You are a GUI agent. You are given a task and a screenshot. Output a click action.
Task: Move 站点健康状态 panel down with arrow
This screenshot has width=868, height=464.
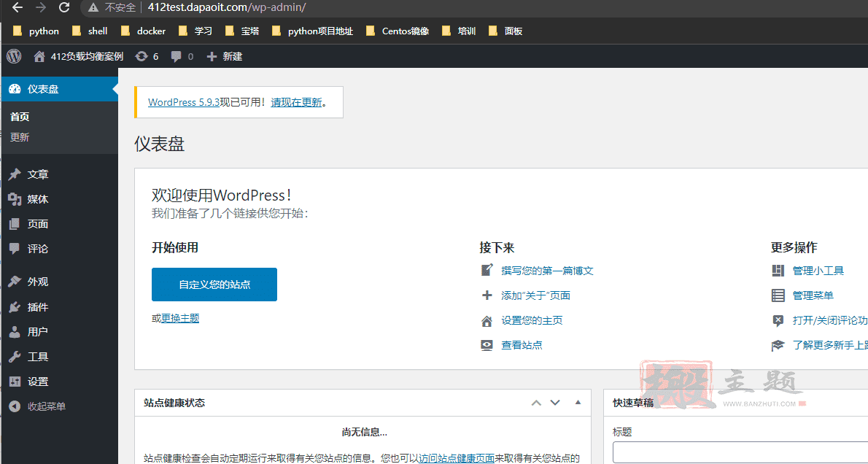click(554, 403)
